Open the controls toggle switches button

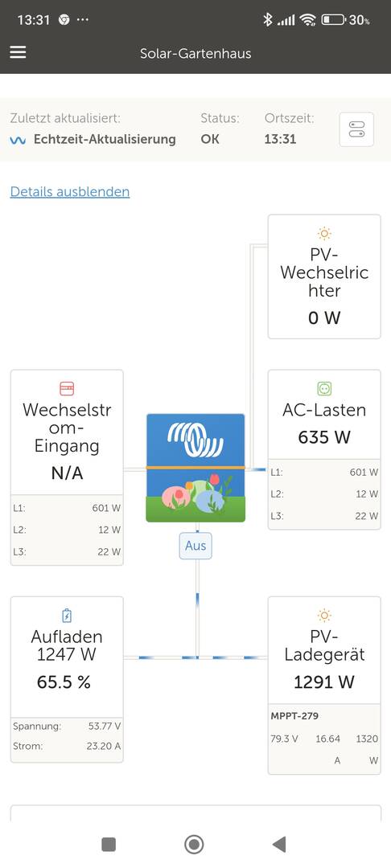coord(356,129)
